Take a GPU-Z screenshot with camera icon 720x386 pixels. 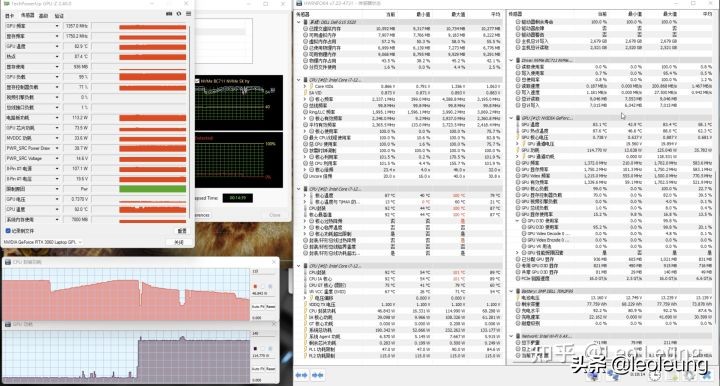pos(169,14)
